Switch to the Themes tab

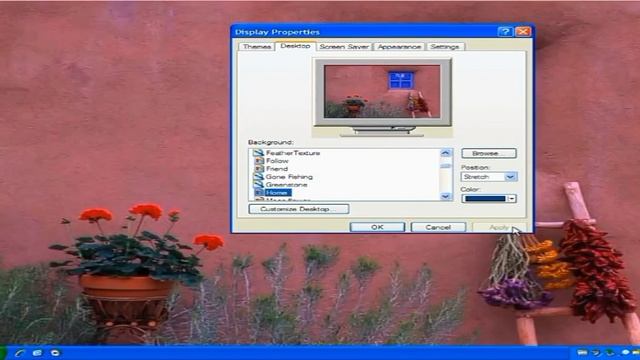point(257,47)
